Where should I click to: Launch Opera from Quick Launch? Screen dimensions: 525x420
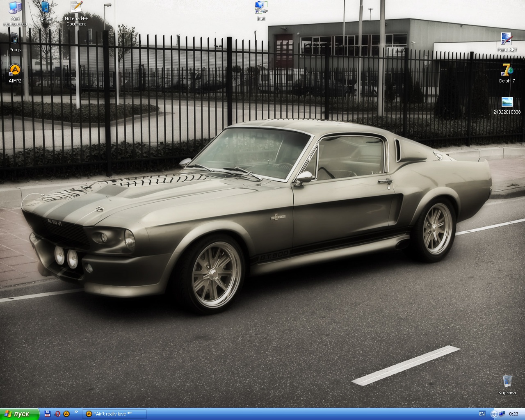(x=57, y=414)
